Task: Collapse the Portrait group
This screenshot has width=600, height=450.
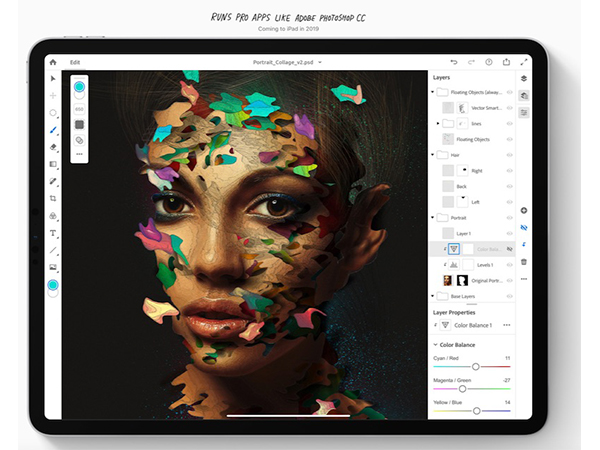Action: tap(432, 218)
